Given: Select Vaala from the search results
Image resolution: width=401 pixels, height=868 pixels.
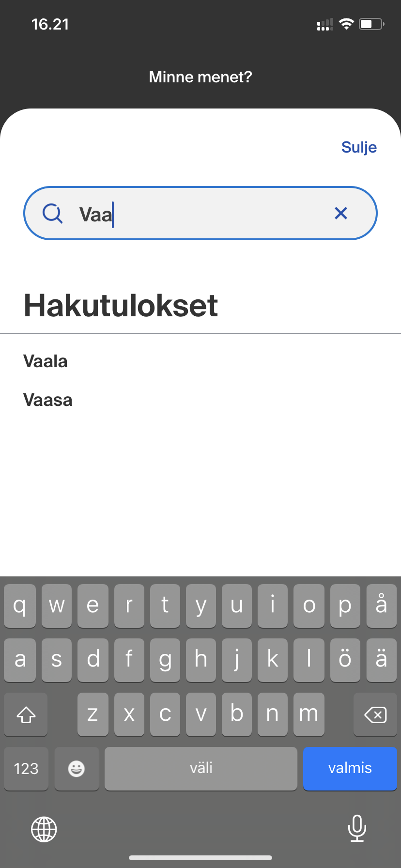Looking at the screenshot, I should 46,361.
